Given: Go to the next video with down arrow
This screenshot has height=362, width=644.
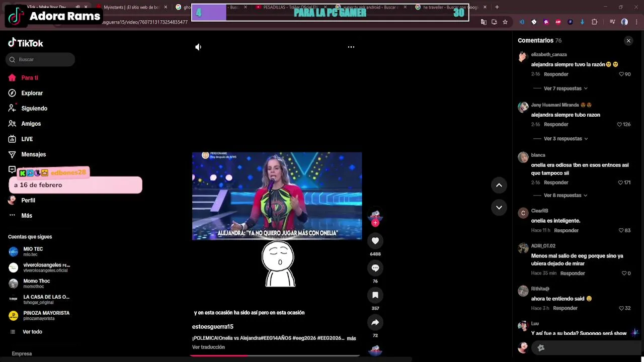Looking at the screenshot, I should pyautogui.click(x=499, y=207).
